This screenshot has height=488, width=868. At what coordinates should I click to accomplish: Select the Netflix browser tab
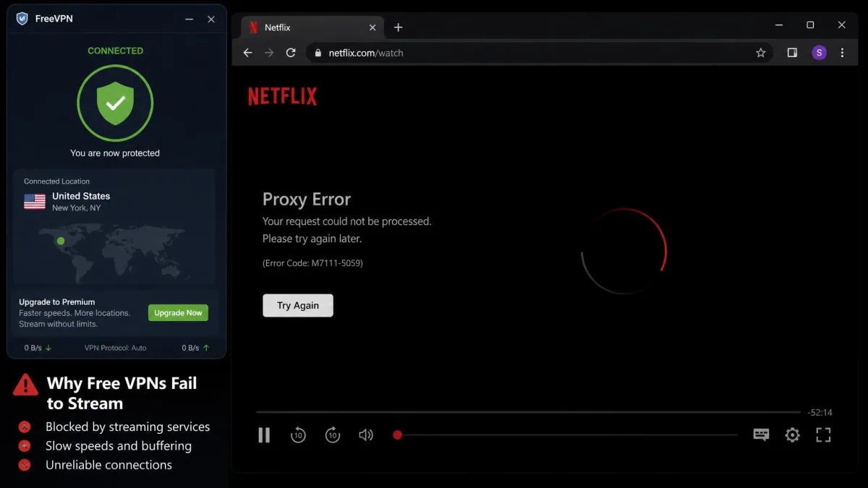(x=312, y=27)
